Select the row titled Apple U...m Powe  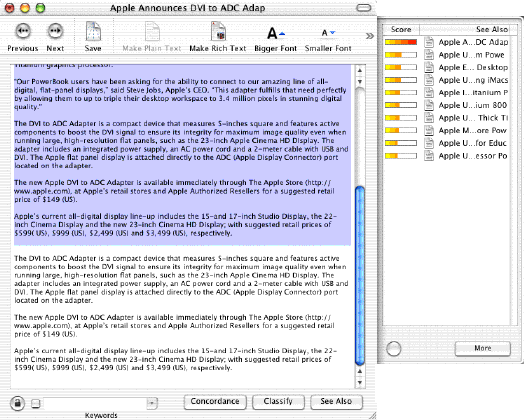coord(446,55)
